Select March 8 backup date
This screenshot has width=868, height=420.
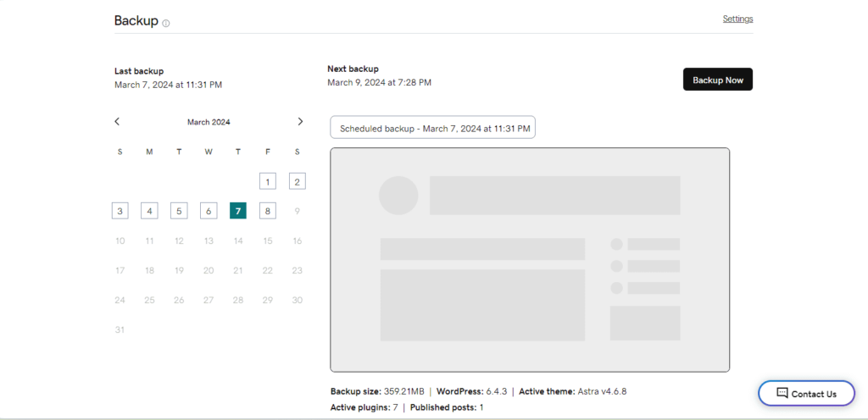(268, 211)
